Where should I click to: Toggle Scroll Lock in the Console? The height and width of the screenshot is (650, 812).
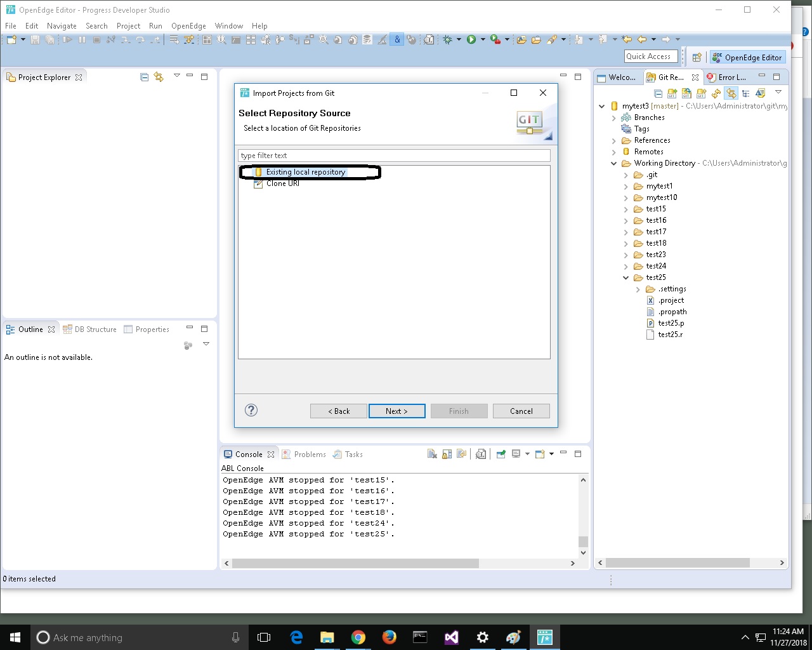pyautogui.click(x=447, y=454)
